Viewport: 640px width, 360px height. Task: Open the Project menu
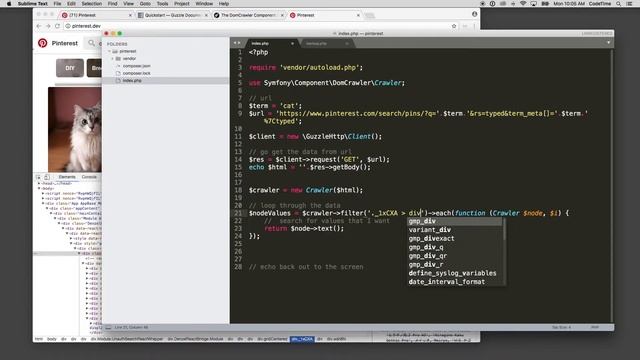182,4
